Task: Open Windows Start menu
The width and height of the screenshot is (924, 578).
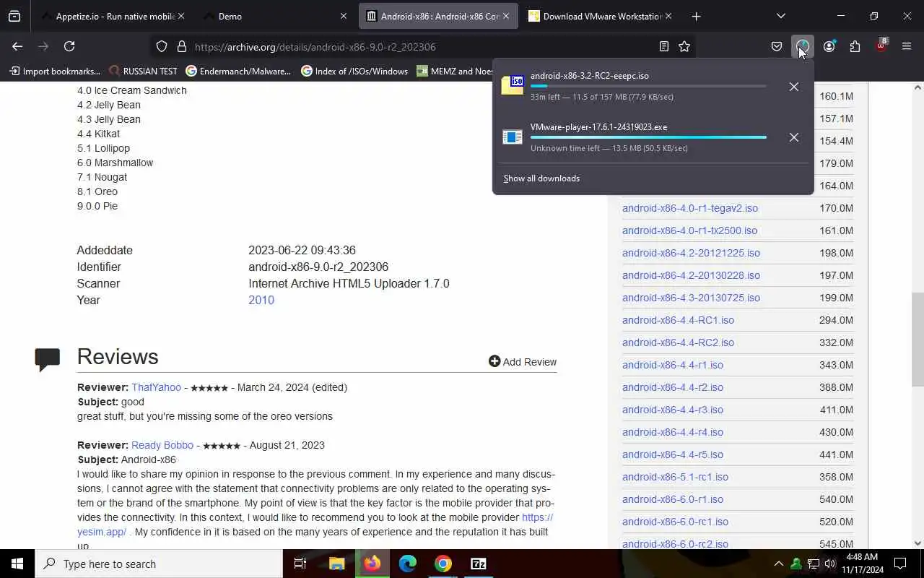Action: [x=17, y=564]
